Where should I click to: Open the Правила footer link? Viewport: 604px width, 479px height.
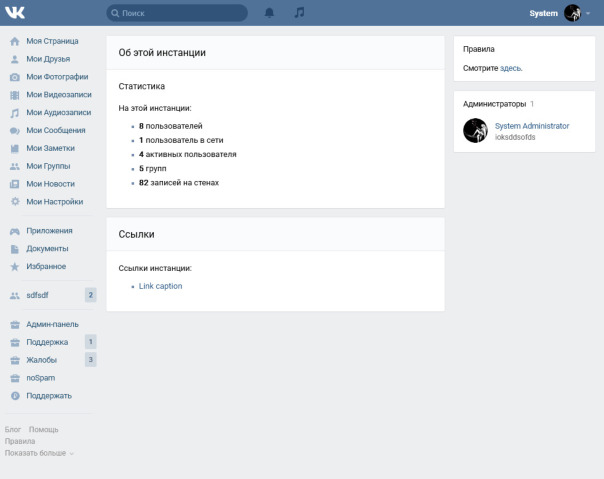click(20, 441)
